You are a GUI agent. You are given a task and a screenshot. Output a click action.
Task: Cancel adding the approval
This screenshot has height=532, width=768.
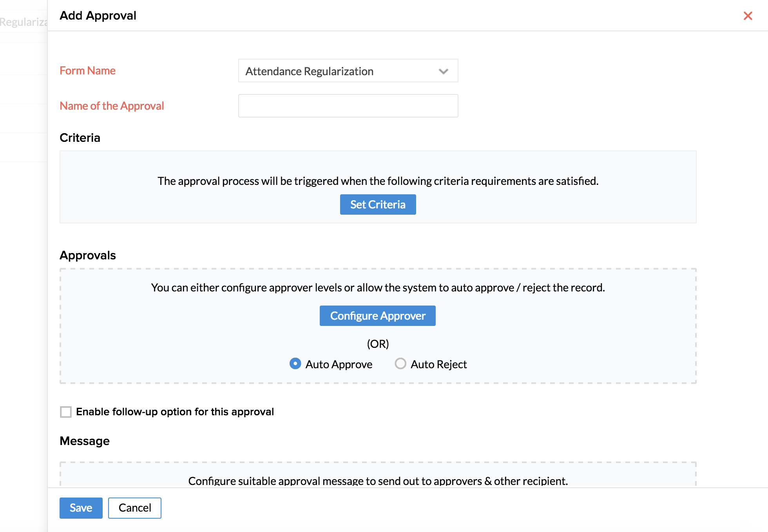pos(134,508)
